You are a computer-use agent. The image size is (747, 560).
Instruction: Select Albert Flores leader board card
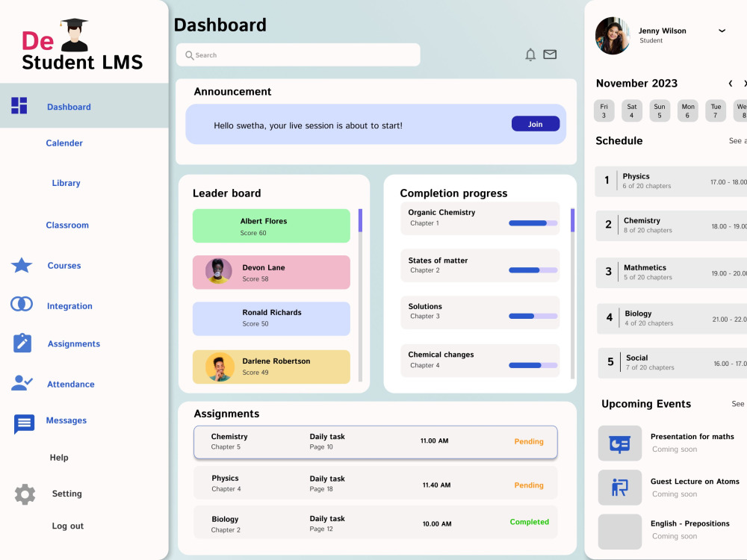271,225
